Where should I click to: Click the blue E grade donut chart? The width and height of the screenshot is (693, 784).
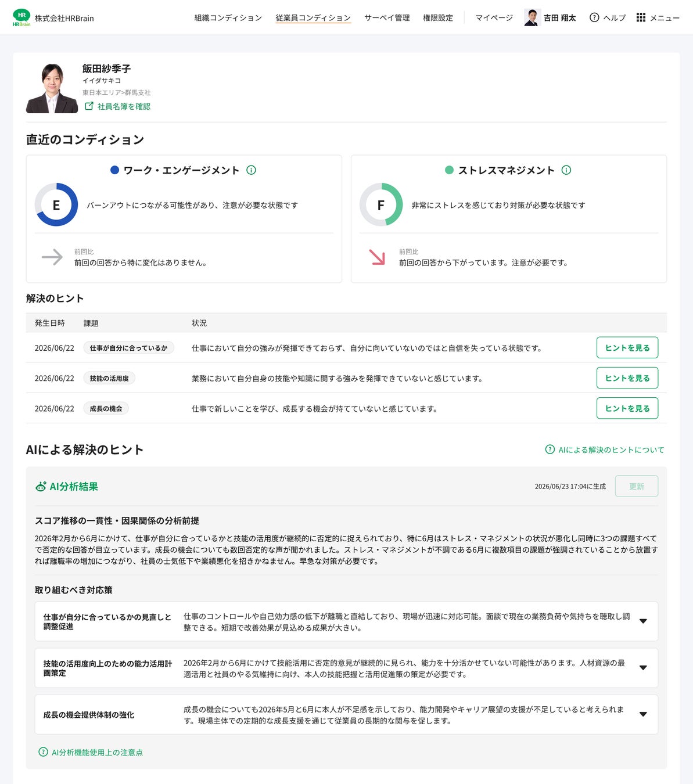point(56,205)
